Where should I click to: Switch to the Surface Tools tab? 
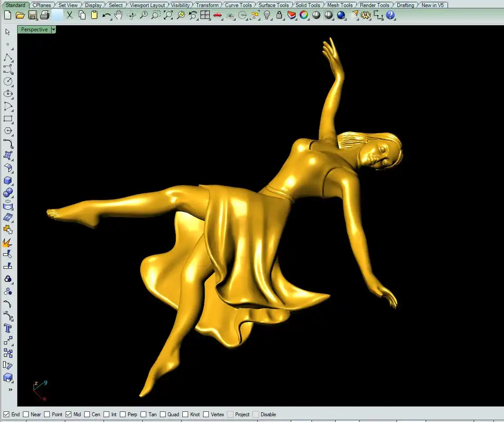tap(274, 5)
